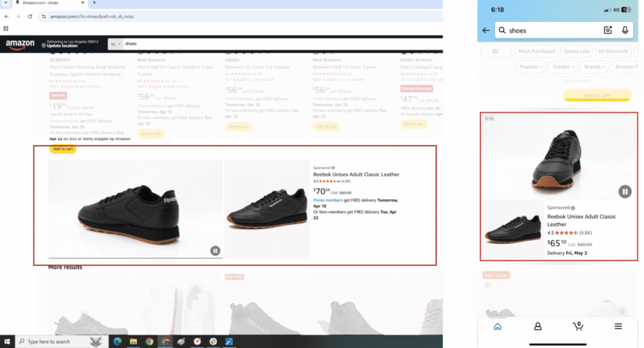Viewport: 644px width, 348px height.
Task: Click the Best Seller badge under More results
Action: [235, 277]
